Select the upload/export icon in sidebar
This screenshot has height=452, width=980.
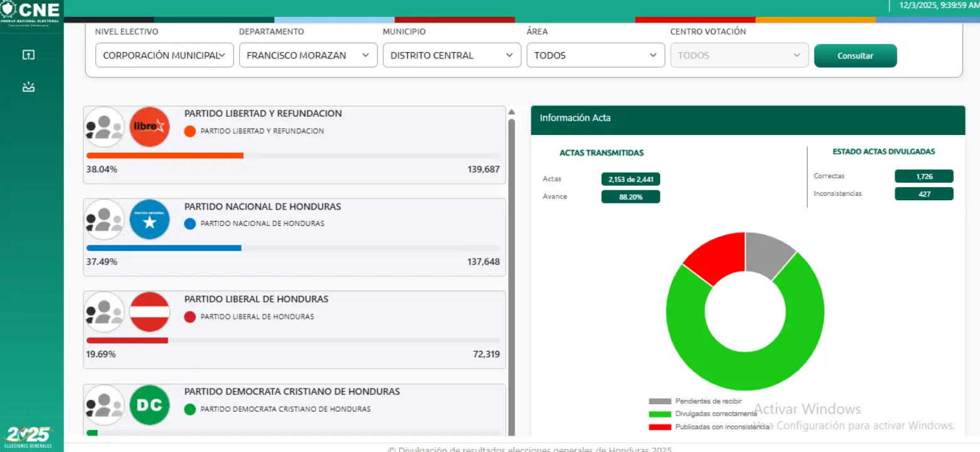click(28, 55)
